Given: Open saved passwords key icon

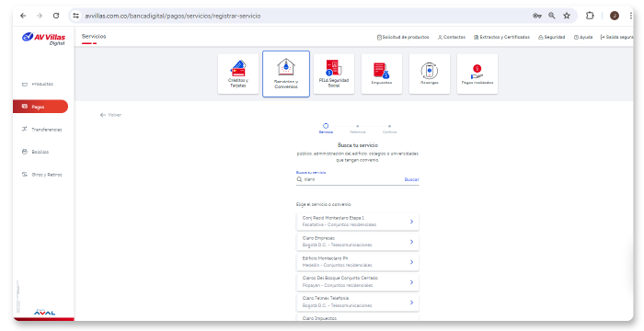Looking at the screenshot, I should point(536,16).
